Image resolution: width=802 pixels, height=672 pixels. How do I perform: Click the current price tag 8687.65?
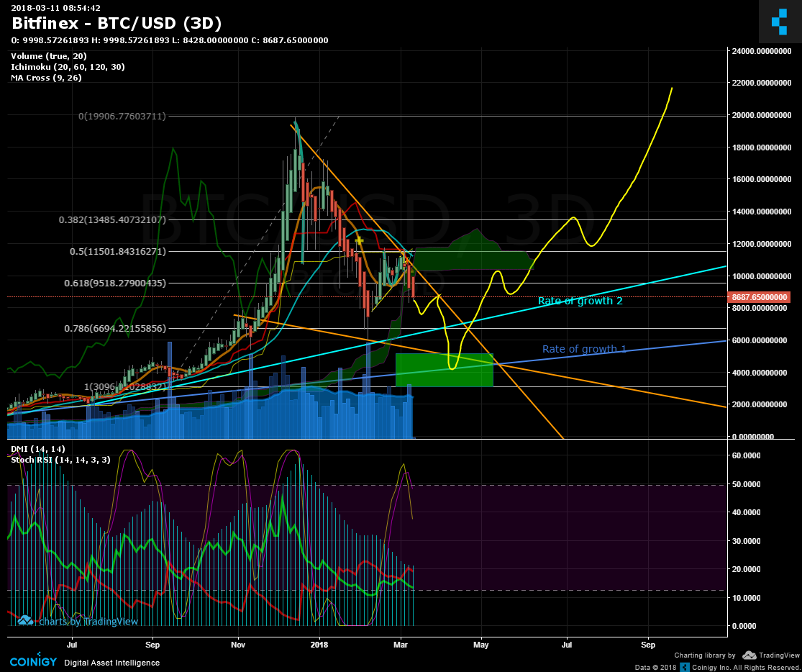point(759,297)
